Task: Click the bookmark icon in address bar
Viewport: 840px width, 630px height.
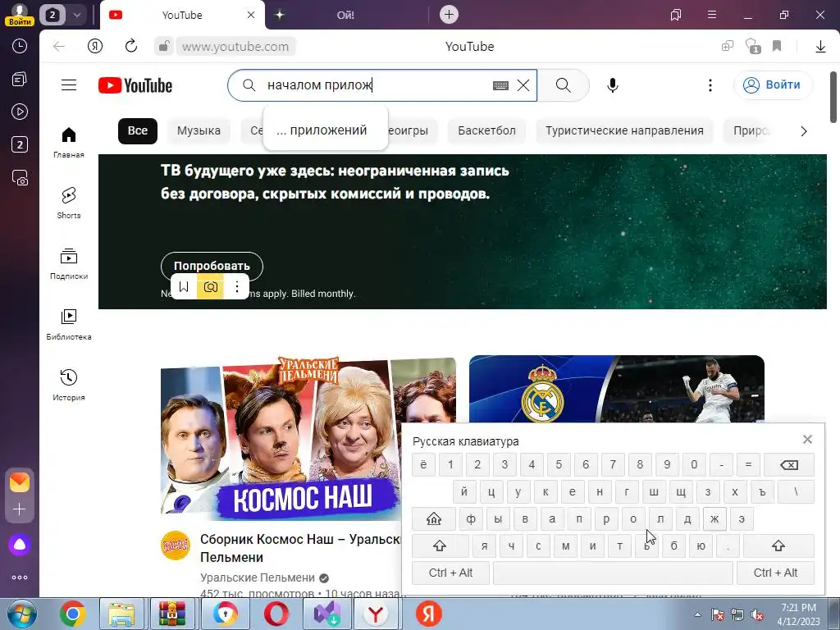Action: [777, 46]
